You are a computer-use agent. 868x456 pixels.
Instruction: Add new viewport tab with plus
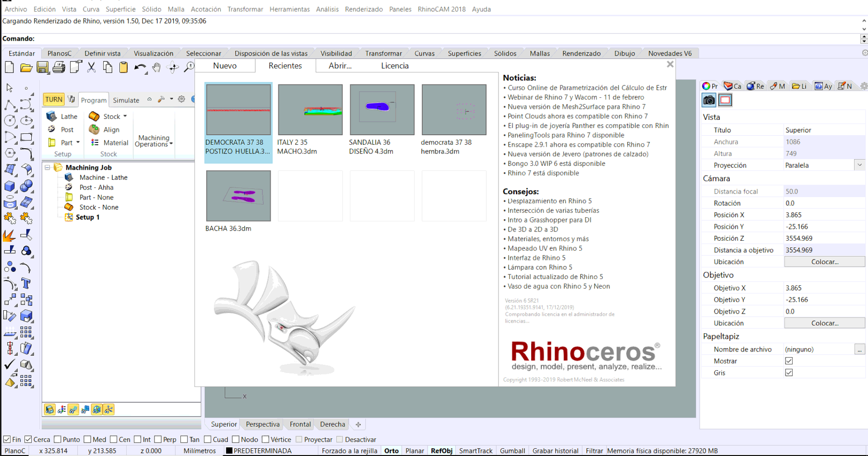tap(358, 424)
